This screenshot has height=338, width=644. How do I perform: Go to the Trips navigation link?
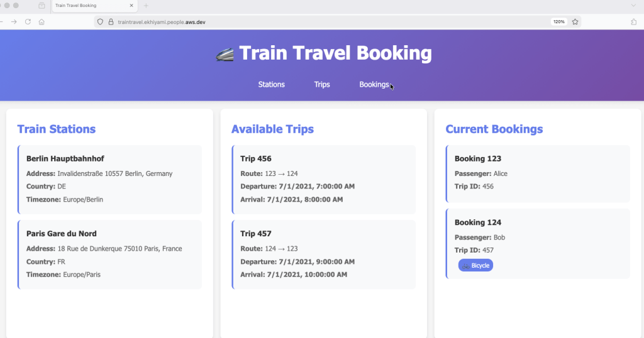pyautogui.click(x=322, y=84)
